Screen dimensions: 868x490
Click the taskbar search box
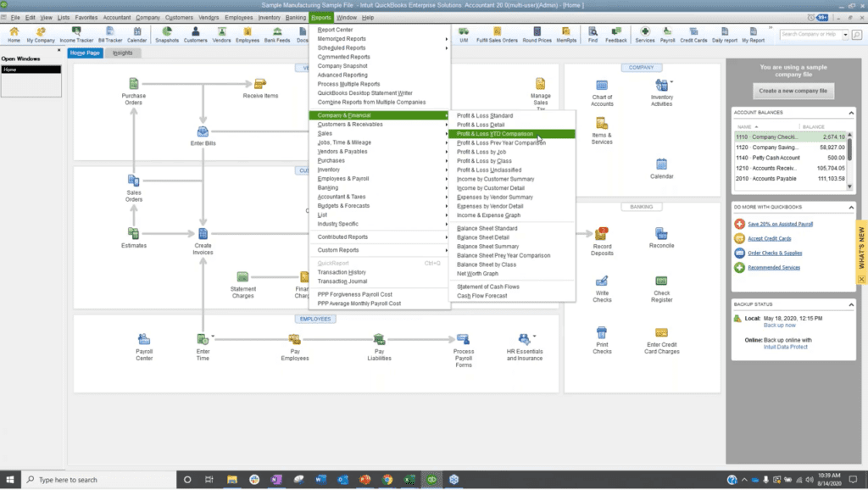pyautogui.click(x=99, y=480)
